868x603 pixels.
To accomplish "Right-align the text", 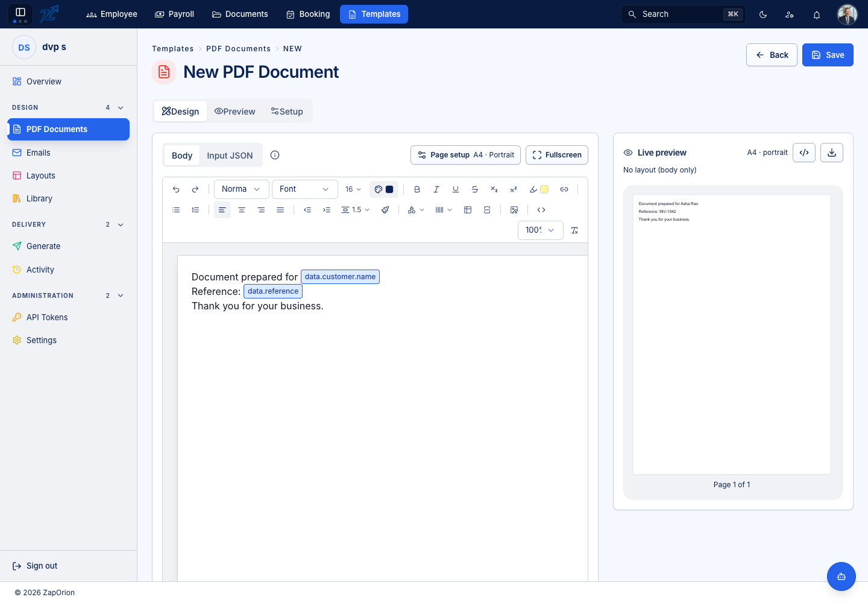I will (x=261, y=210).
